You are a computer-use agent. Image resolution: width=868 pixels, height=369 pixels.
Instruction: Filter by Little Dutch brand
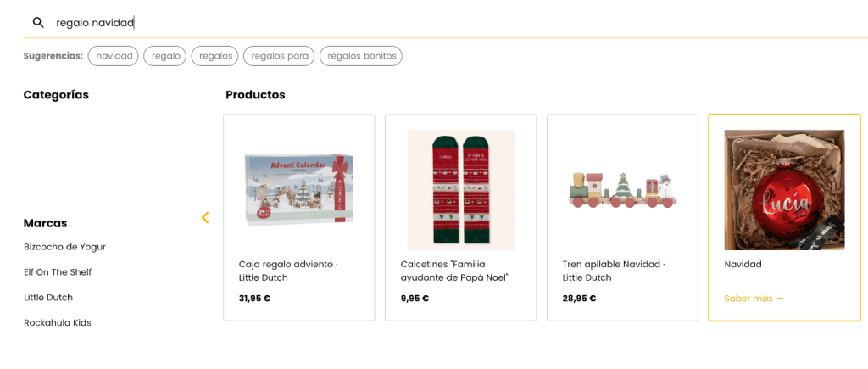pos(48,298)
